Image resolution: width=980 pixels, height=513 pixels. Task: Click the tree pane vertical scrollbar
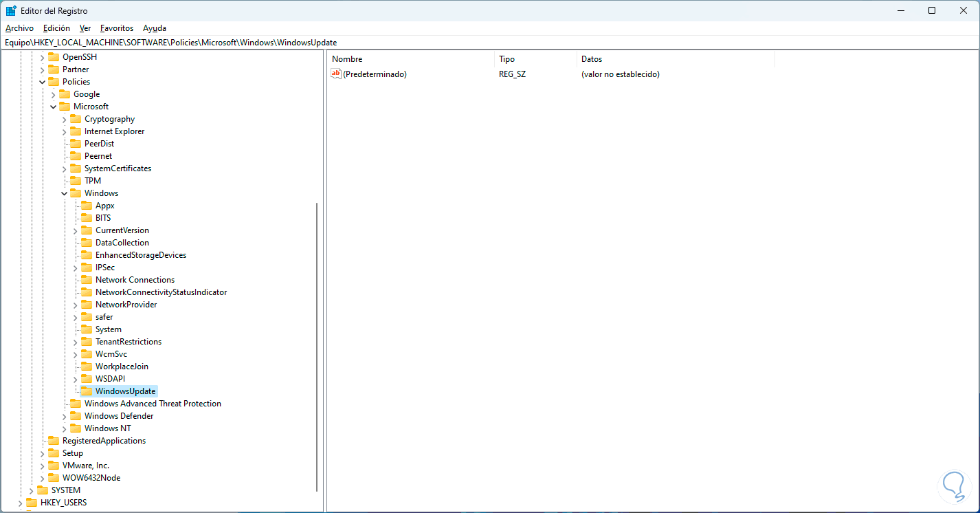[317, 347]
